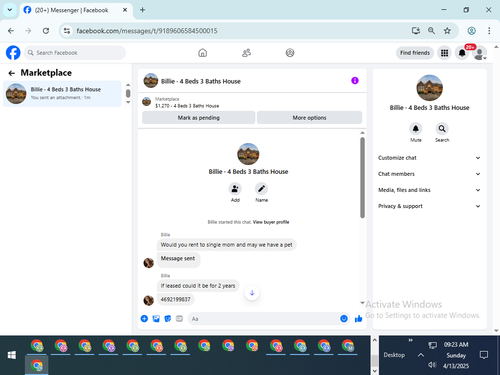Click More options button
Viewport: 500px width, 375px height.
309,118
